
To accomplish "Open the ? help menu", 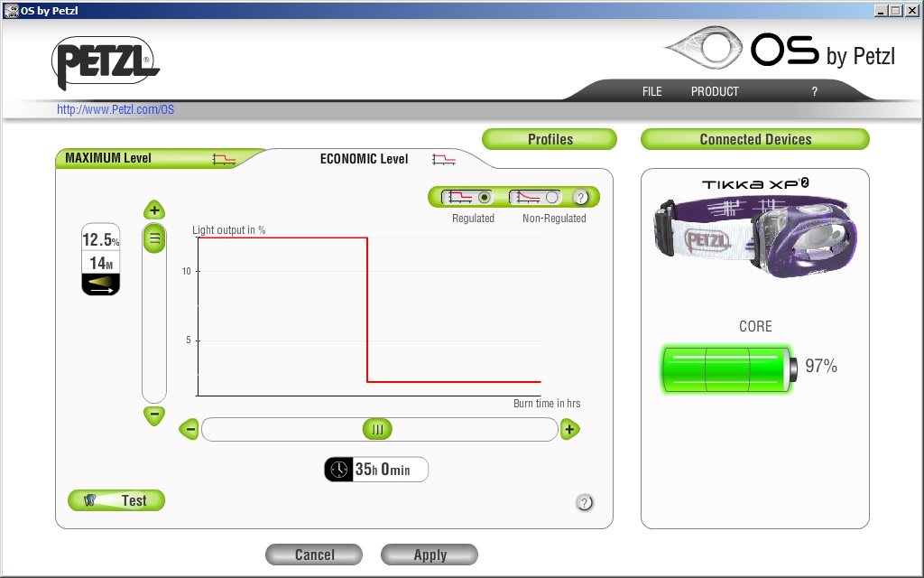I will click(x=815, y=91).
